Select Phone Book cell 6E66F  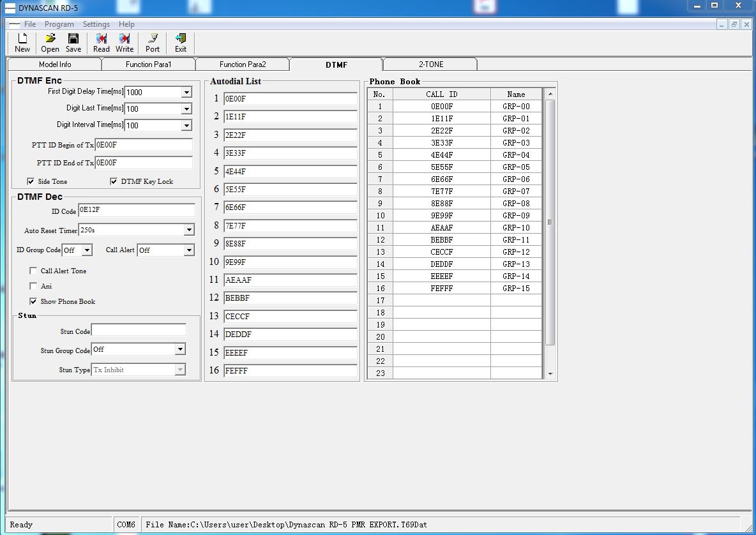tap(442, 179)
